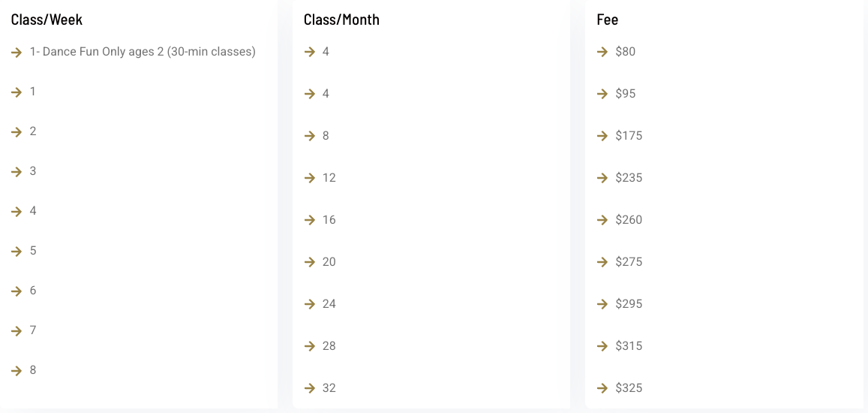Click the 28 classes per month entry
The image size is (868, 413).
[x=329, y=346]
